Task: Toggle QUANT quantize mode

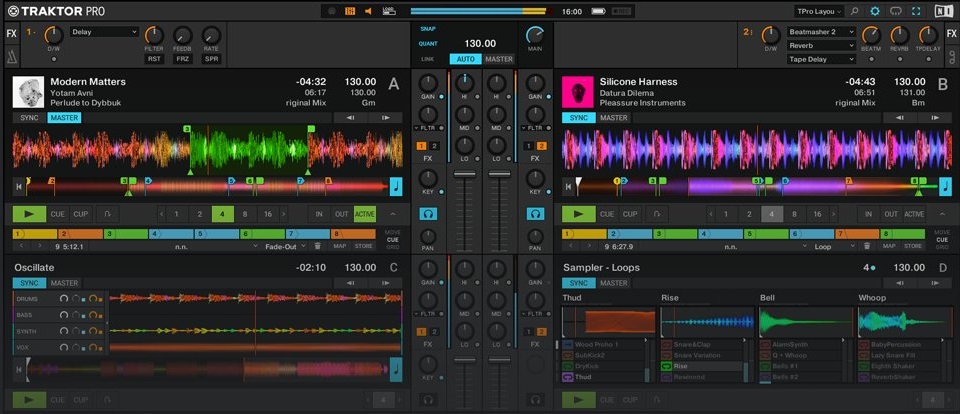Action: coord(428,44)
